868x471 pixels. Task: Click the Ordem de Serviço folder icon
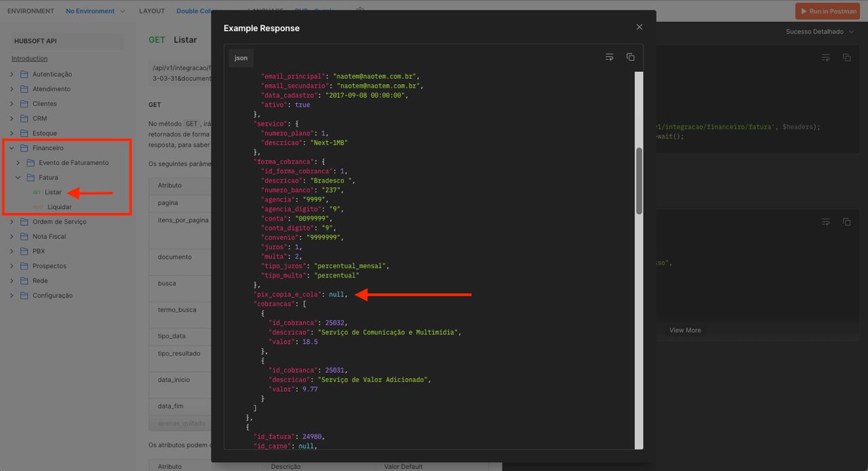[24, 222]
